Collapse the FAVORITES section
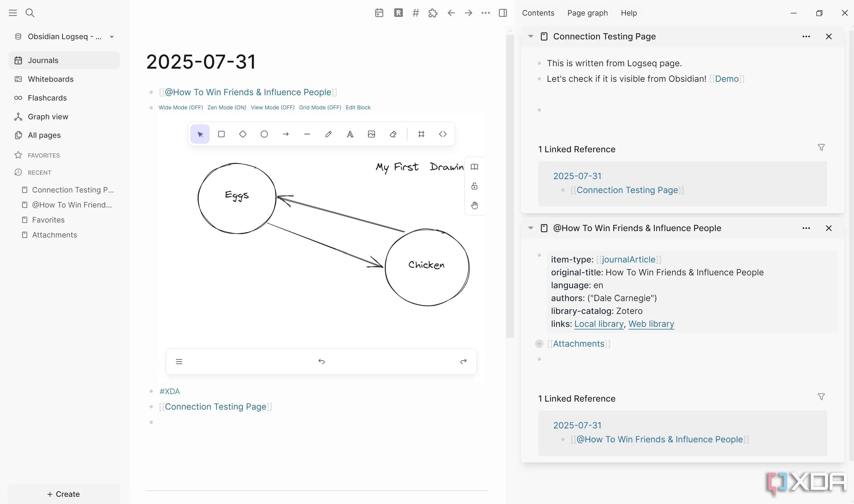Screen dimensions: 854x504 point(43,155)
